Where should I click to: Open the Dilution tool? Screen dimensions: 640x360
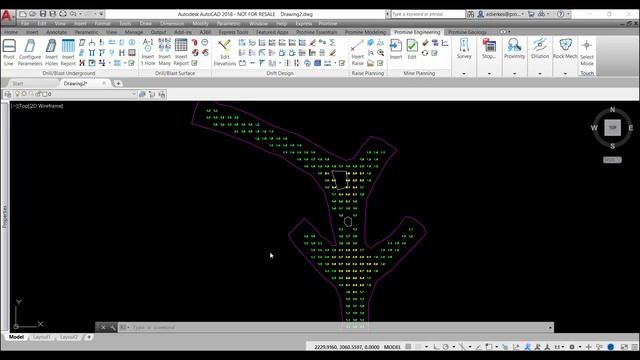click(x=540, y=49)
